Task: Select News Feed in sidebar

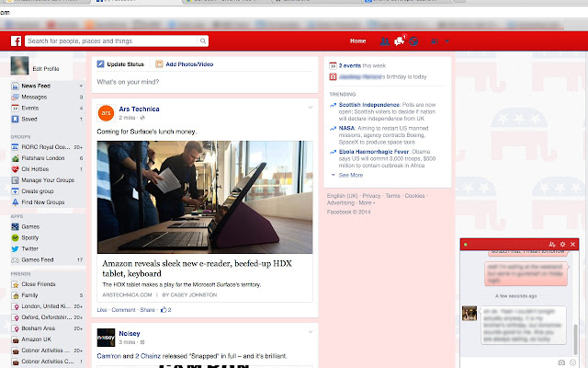Action: click(36, 86)
